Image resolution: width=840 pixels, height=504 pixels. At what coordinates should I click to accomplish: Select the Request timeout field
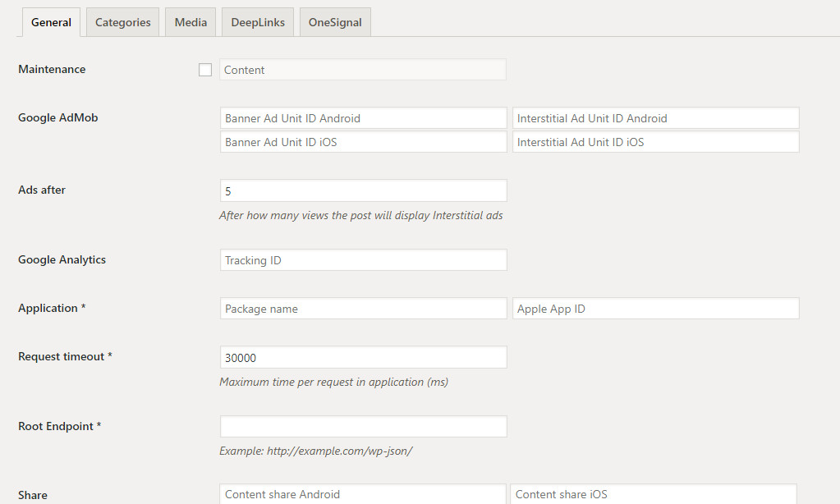363,357
